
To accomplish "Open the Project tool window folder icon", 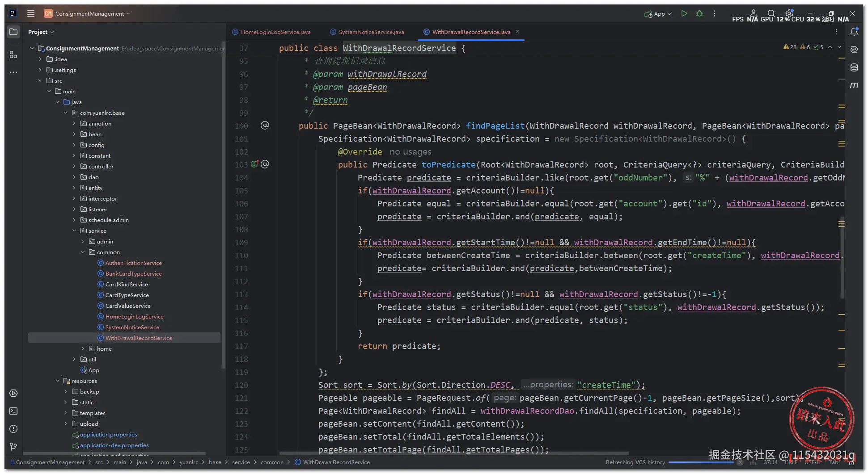I will (13, 32).
